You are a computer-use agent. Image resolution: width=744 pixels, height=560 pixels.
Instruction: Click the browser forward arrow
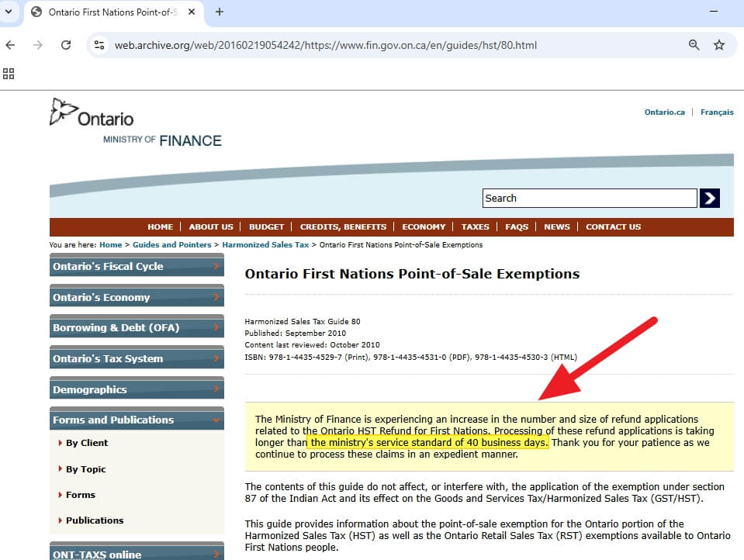(38, 45)
